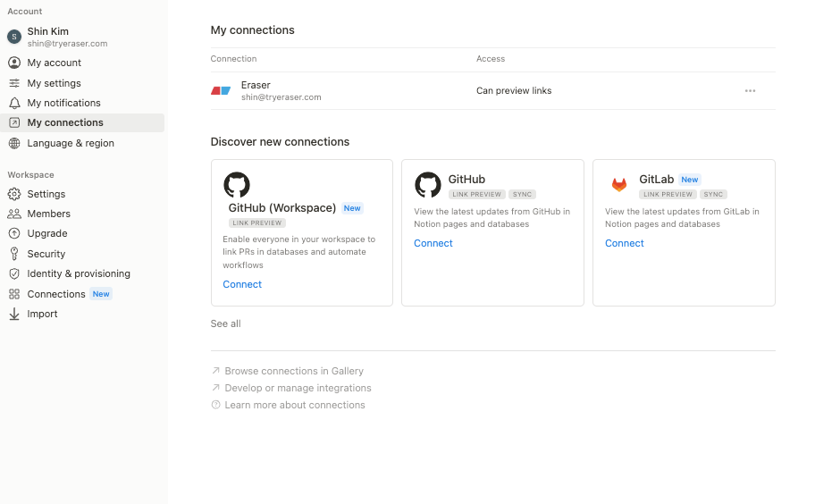Click See all connections

[225, 323]
